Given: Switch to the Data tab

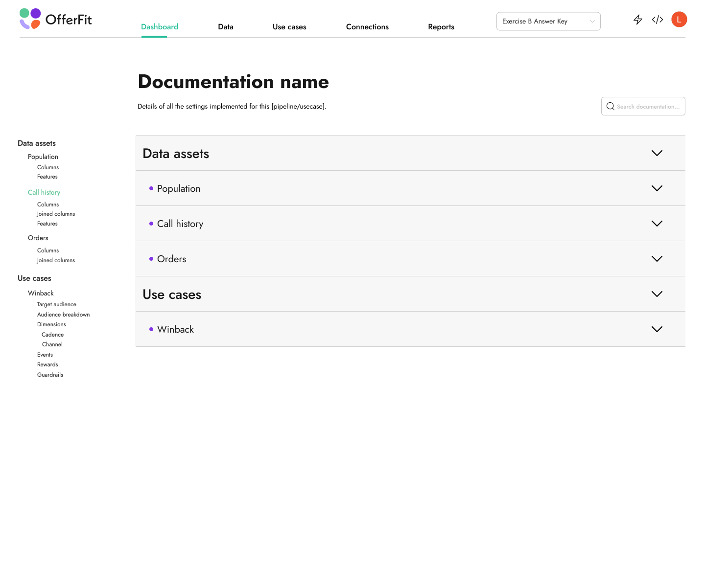Looking at the screenshot, I should coord(226,27).
